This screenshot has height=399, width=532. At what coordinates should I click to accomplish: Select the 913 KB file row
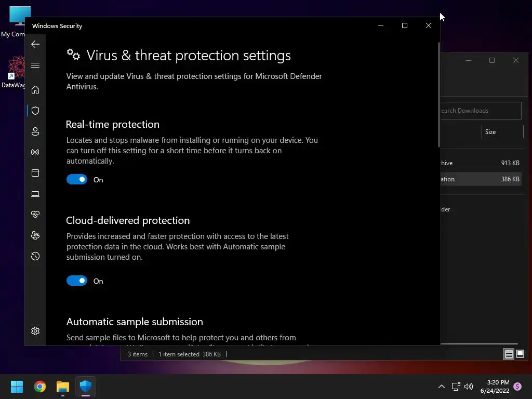pyautogui.click(x=481, y=163)
